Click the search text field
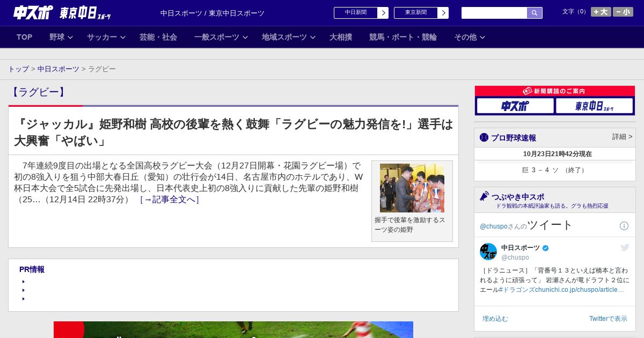 point(494,13)
